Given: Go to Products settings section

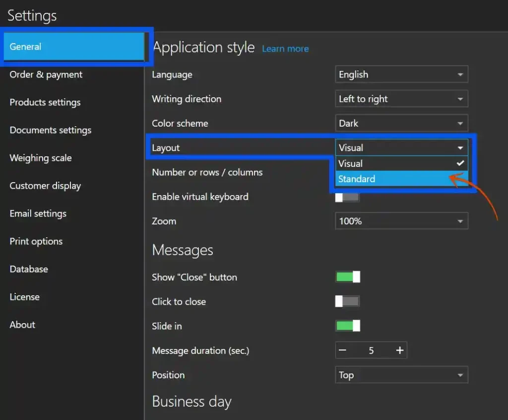Looking at the screenshot, I should pyautogui.click(x=45, y=102).
